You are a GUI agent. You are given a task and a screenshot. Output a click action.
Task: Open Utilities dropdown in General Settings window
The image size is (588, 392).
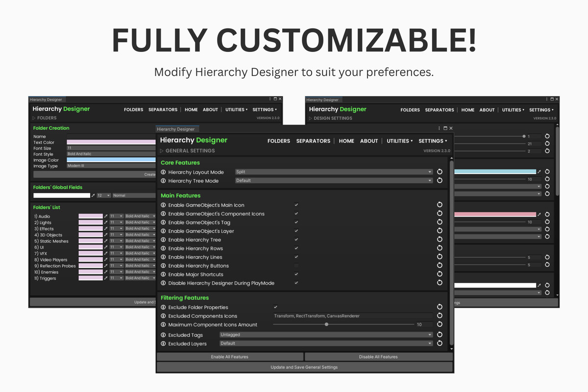pos(400,141)
